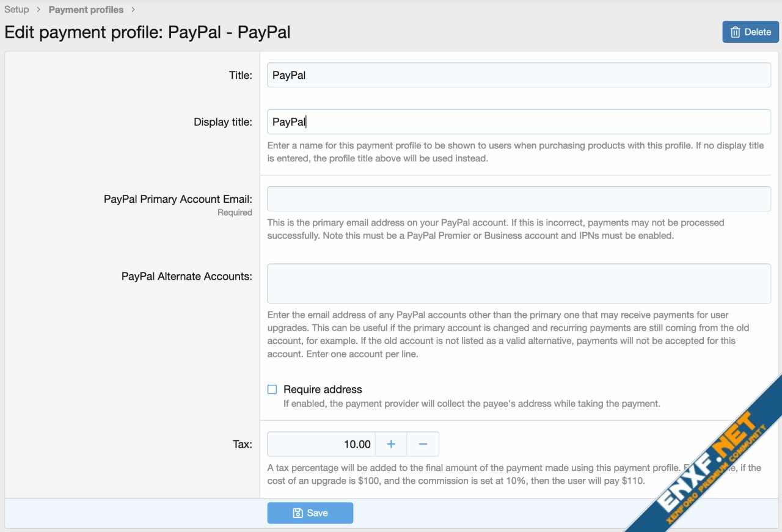Increase the Tax value with the plus icon
Viewport: 782px width, 532px height.
pos(391,444)
